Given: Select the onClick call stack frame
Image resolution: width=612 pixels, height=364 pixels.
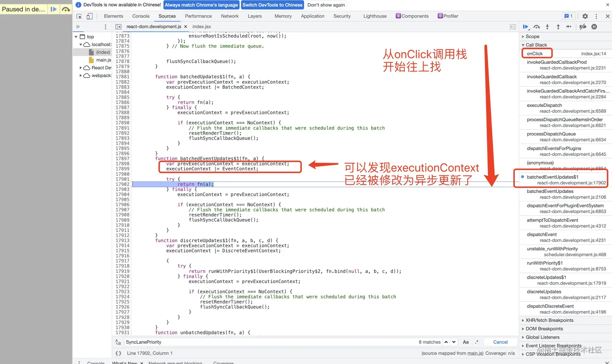Looking at the screenshot, I should click(565, 53).
